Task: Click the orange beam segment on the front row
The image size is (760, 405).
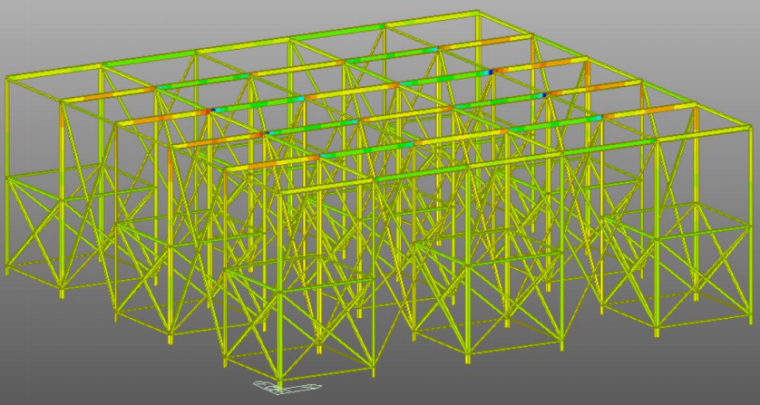Action: point(258,162)
